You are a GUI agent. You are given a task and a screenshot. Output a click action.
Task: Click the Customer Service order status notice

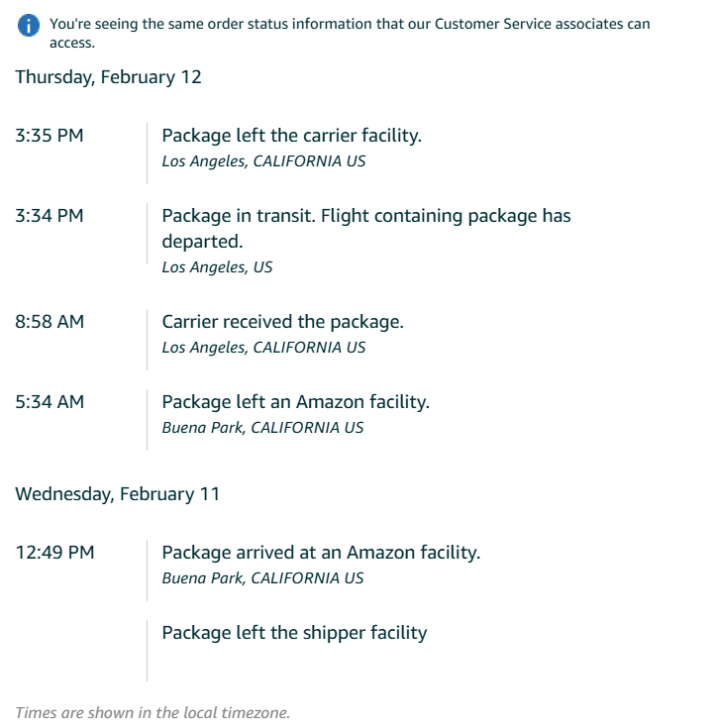350,34
